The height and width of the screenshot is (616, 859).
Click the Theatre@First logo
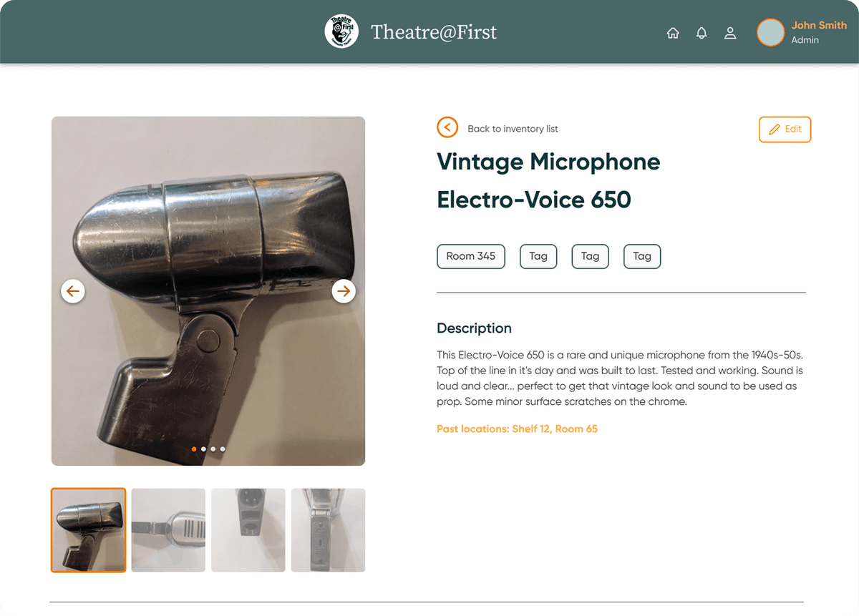coord(341,32)
